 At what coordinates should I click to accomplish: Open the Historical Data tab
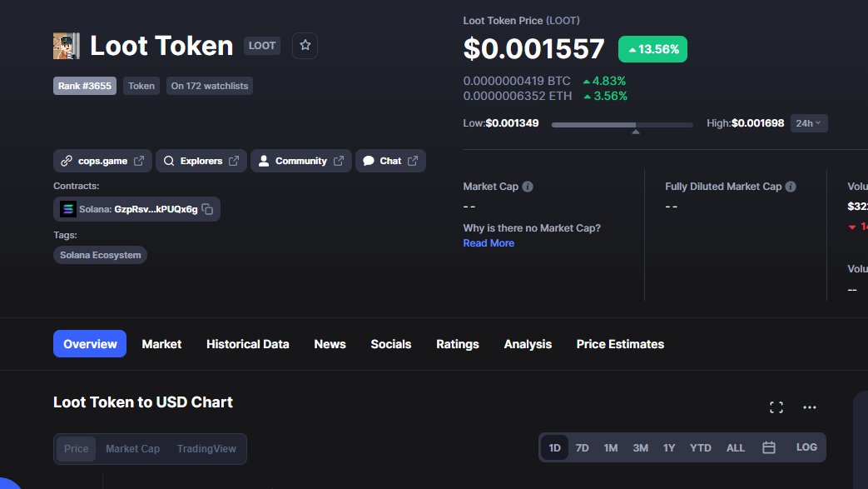click(247, 344)
